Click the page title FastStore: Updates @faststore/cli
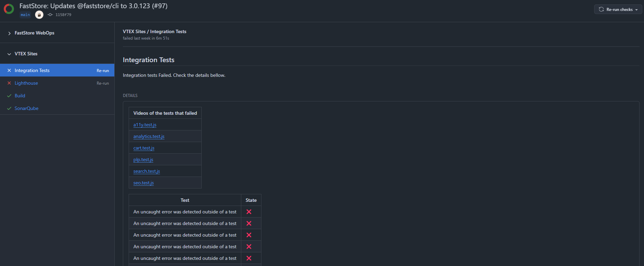Screen dimensions: 644x266 94,6
